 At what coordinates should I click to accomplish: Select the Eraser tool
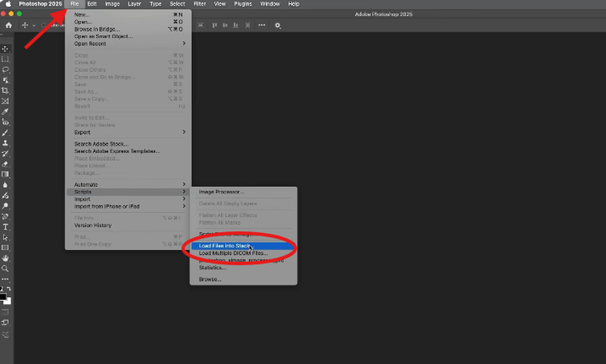coord(6,164)
